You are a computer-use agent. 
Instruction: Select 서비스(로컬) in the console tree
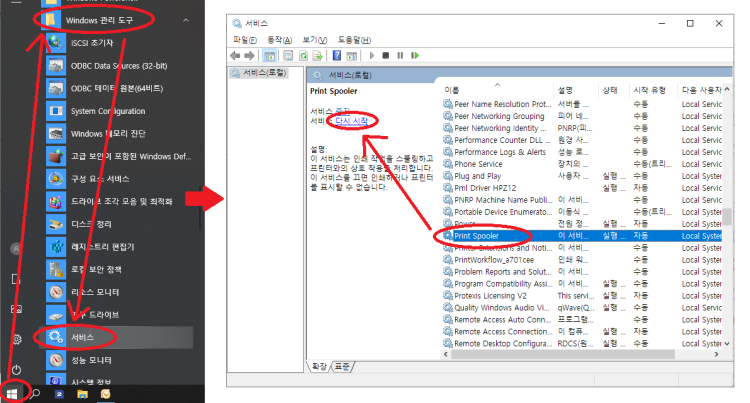259,73
